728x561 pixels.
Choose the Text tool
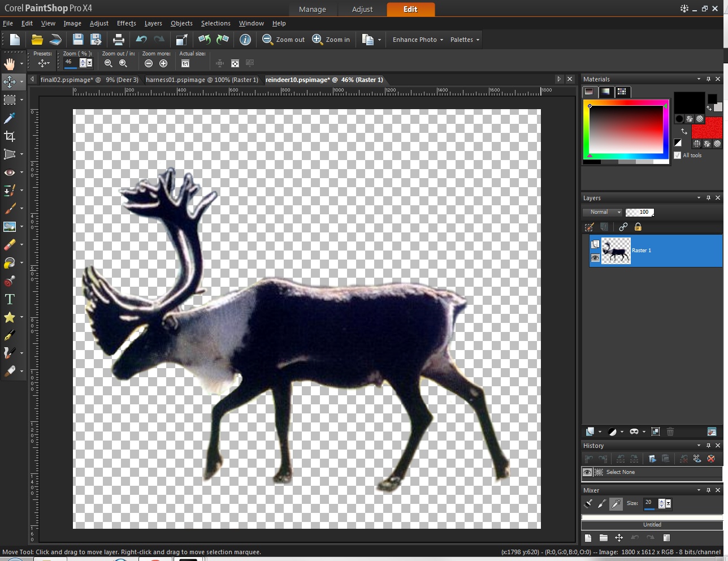9,299
